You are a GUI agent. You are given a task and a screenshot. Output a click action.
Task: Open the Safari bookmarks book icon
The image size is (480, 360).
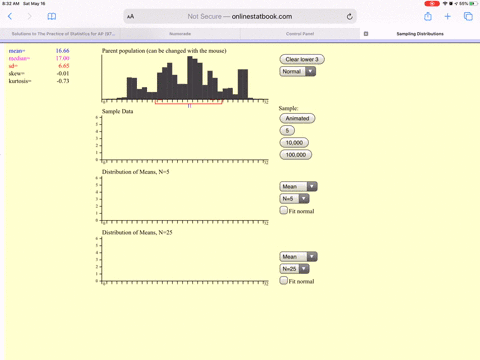tap(52, 16)
